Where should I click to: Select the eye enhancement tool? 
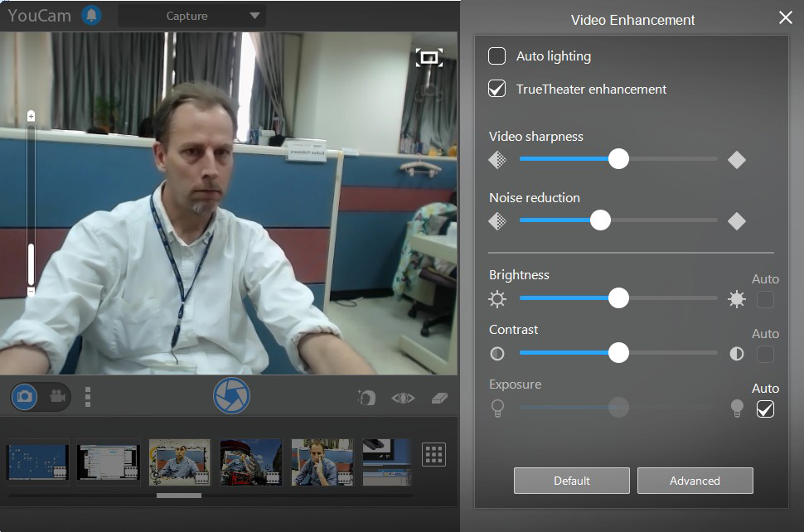click(x=402, y=397)
